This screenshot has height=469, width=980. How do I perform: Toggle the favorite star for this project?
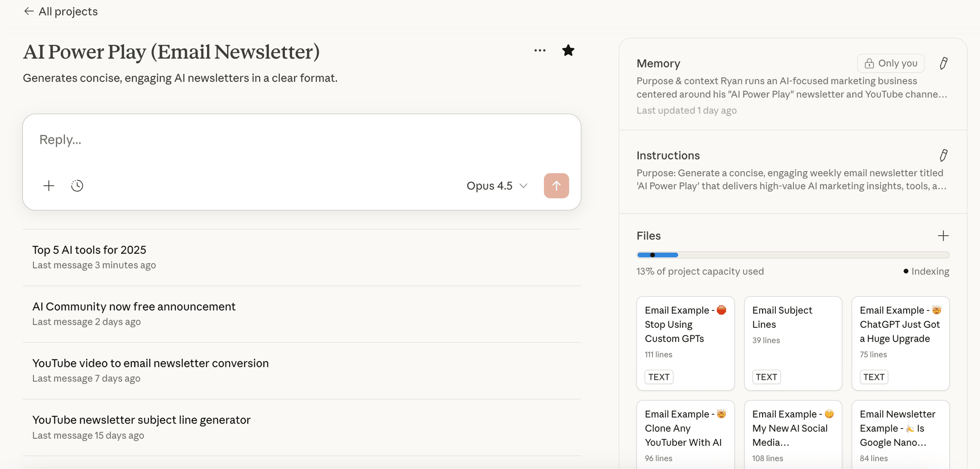(x=568, y=51)
